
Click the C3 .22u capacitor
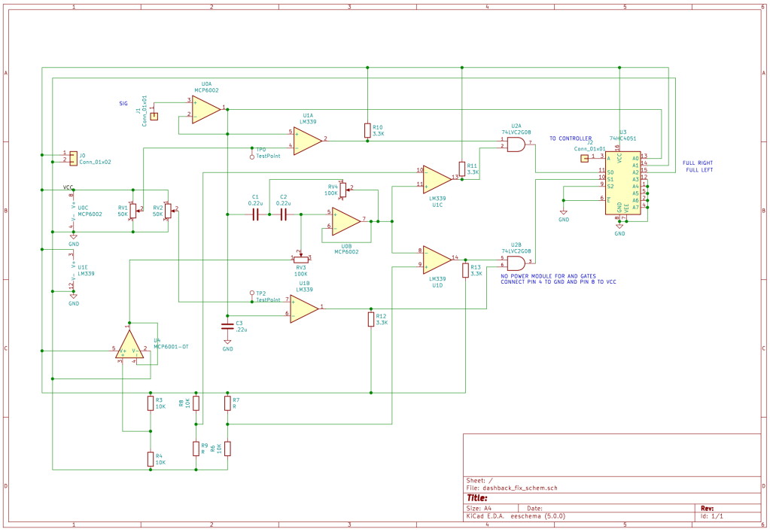pyautogui.click(x=227, y=326)
